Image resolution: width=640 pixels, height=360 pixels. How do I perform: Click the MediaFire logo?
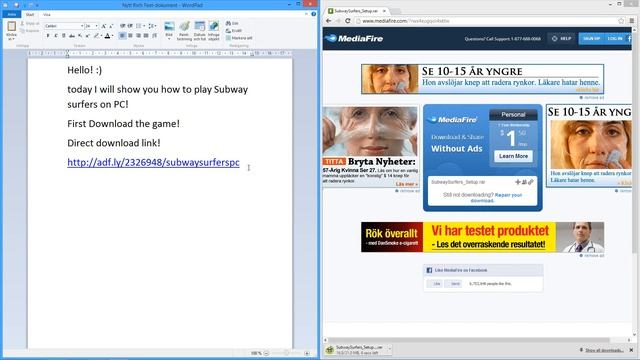pos(354,38)
